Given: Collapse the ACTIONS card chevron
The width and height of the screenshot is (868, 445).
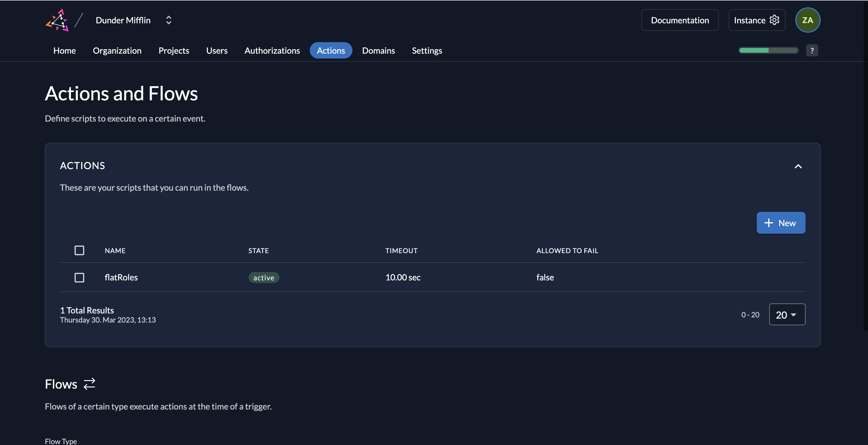Looking at the screenshot, I should pyautogui.click(x=798, y=166).
